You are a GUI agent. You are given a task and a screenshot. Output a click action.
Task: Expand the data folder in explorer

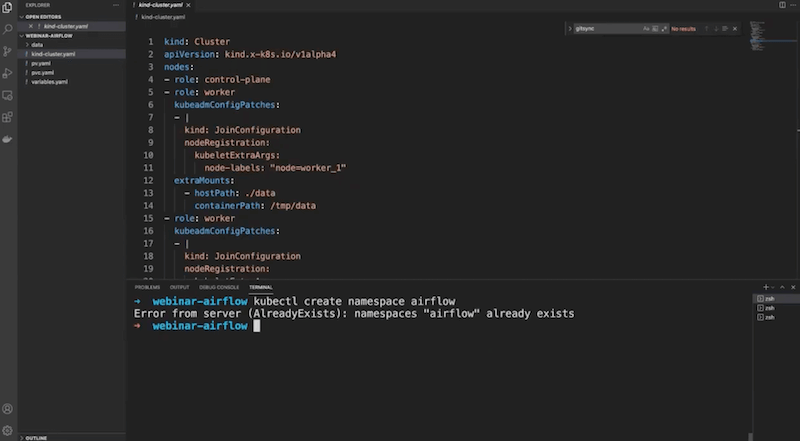click(x=37, y=45)
